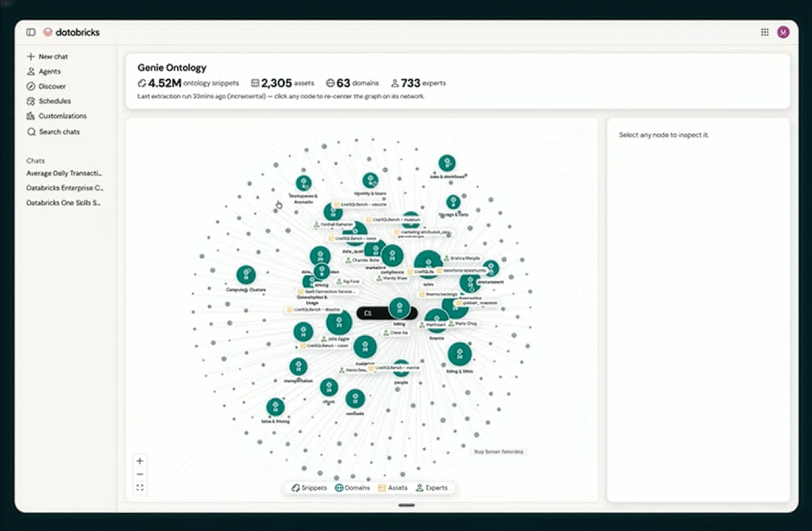
Task: Select the finance domain node
Action: 436,321
